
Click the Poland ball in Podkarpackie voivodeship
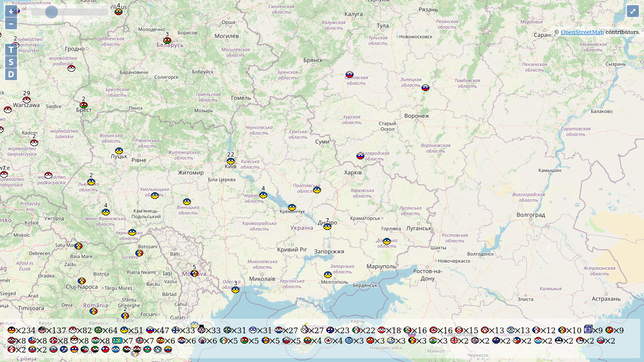tap(48, 175)
